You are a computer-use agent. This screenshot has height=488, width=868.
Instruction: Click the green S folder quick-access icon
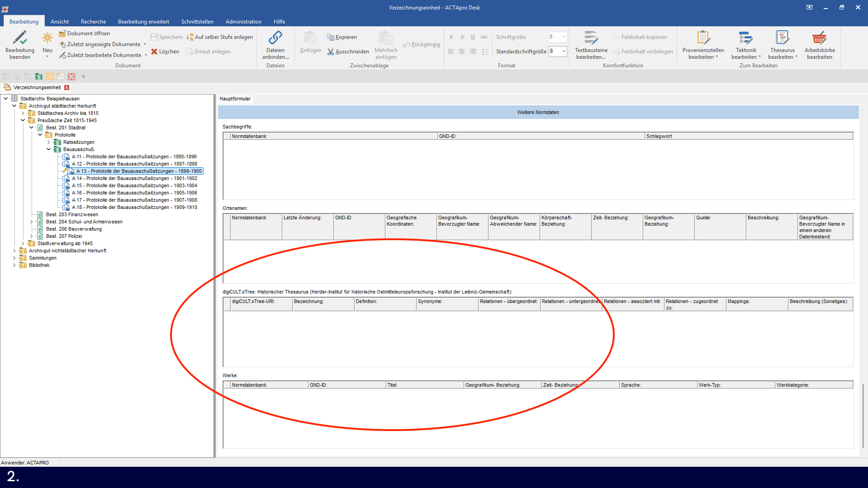pyautogui.click(x=39, y=76)
